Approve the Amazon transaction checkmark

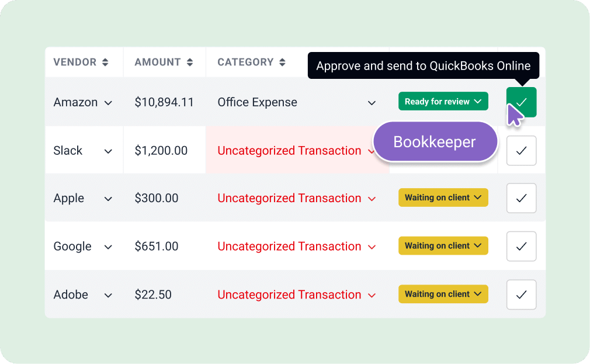coord(520,101)
